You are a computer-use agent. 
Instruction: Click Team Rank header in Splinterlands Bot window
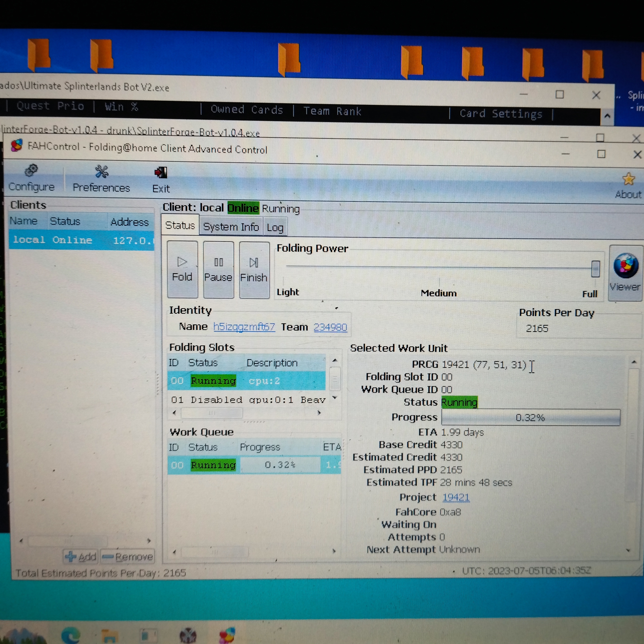pos(332,111)
